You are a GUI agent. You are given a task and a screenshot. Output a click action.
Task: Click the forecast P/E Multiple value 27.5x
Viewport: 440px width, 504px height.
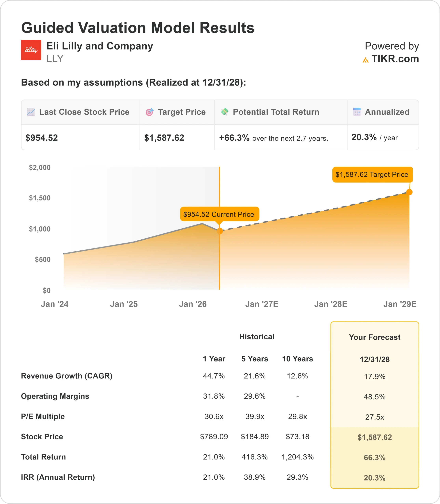click(374, 417)
